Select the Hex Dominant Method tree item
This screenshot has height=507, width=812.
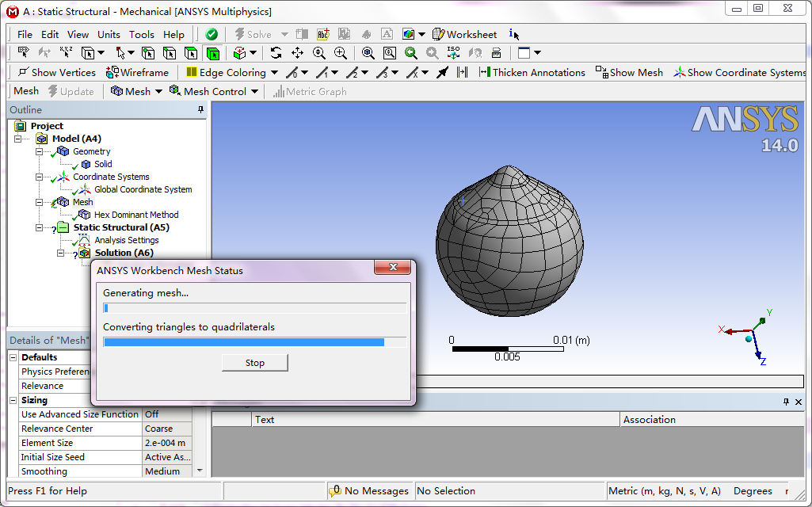(x=136, y=215)
